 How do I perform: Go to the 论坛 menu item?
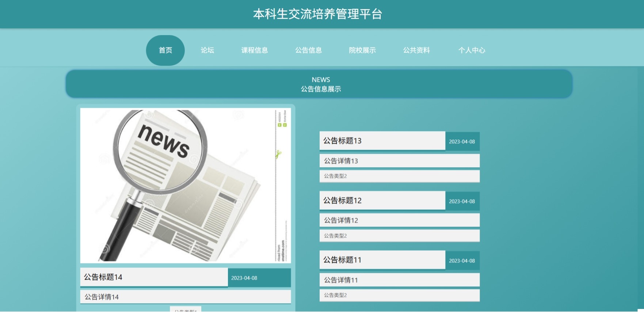(207, 50)
